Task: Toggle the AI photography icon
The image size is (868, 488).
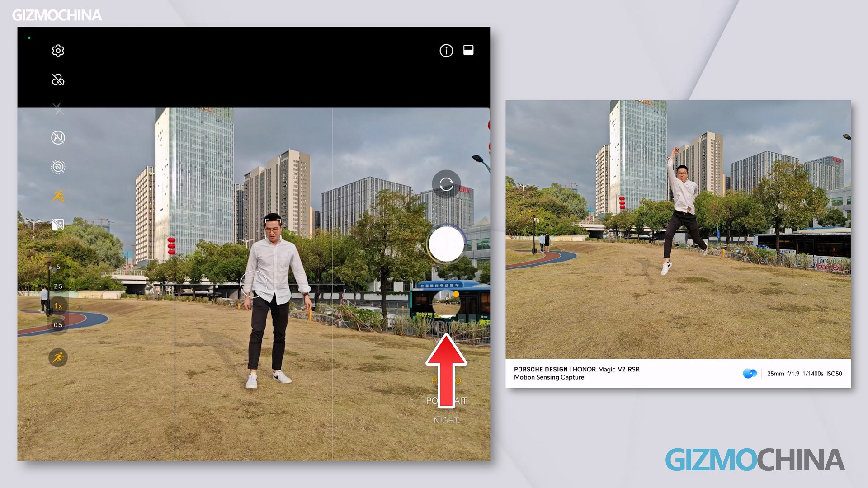Action: point(58,137)
